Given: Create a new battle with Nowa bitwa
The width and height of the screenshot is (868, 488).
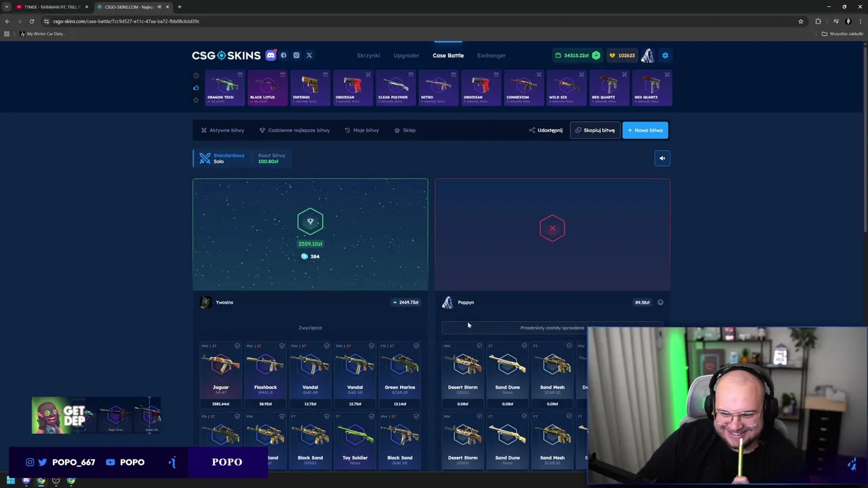Looking at the screenshot, I should click(646, 130).
